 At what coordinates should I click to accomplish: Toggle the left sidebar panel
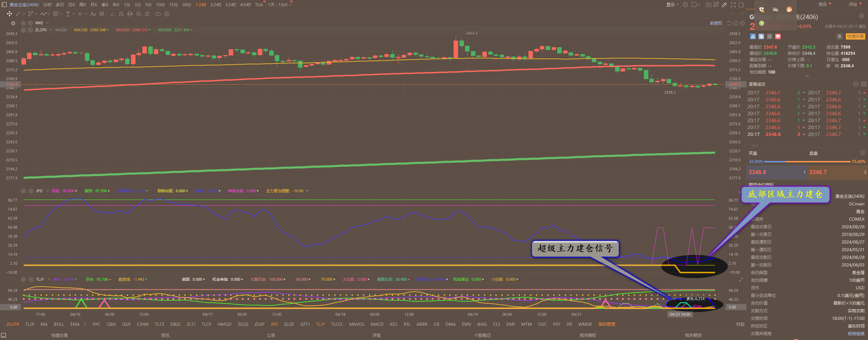(4, 5)
